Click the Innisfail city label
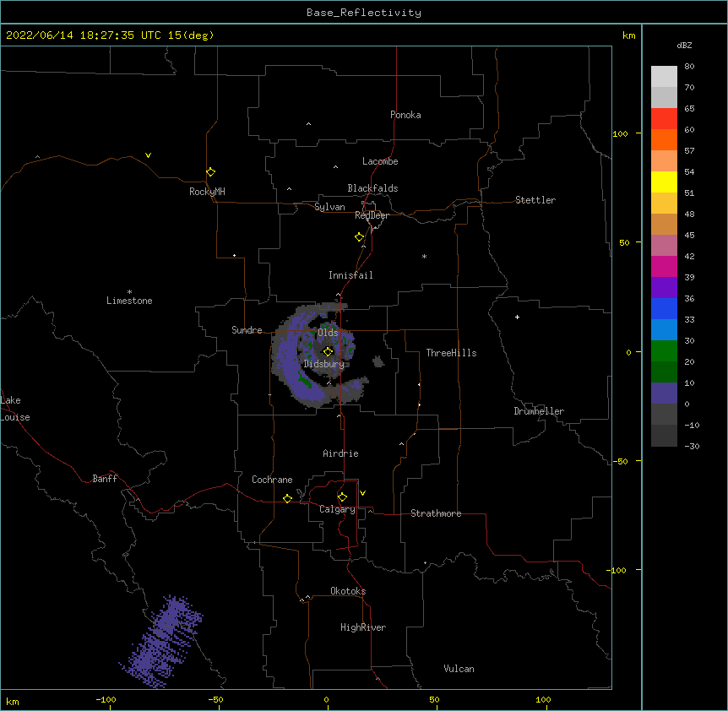Screen dimensions: 728x711 [350, 275]
